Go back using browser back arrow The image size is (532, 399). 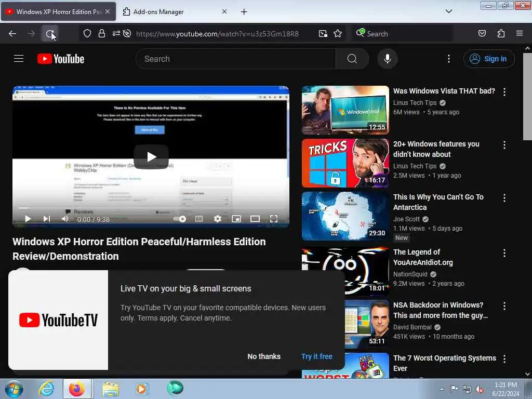12,34
